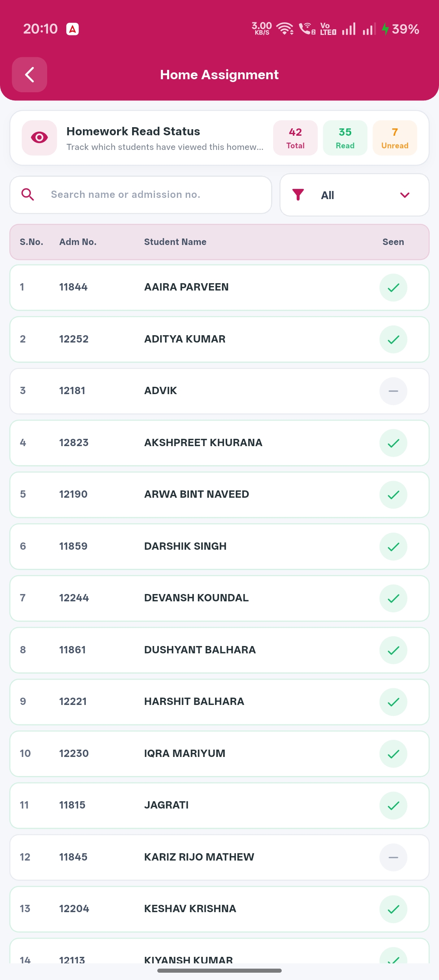This screenshot has height=980, width=439.
Task: Tap the unseen dash icon for ADVIK
Action: coord(393,391)
